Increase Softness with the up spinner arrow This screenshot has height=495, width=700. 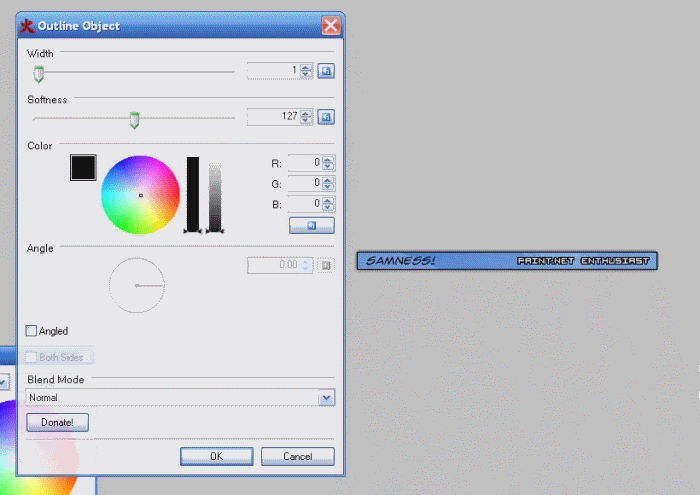click(x=306, y=114)
